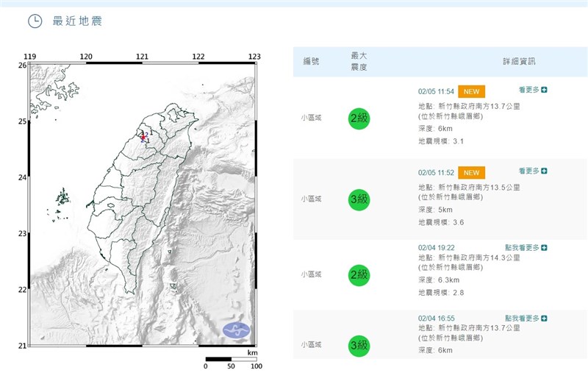588x384 pixels.
Task: Click the 小區域 label in the first row
Action: tap(312, 118)
